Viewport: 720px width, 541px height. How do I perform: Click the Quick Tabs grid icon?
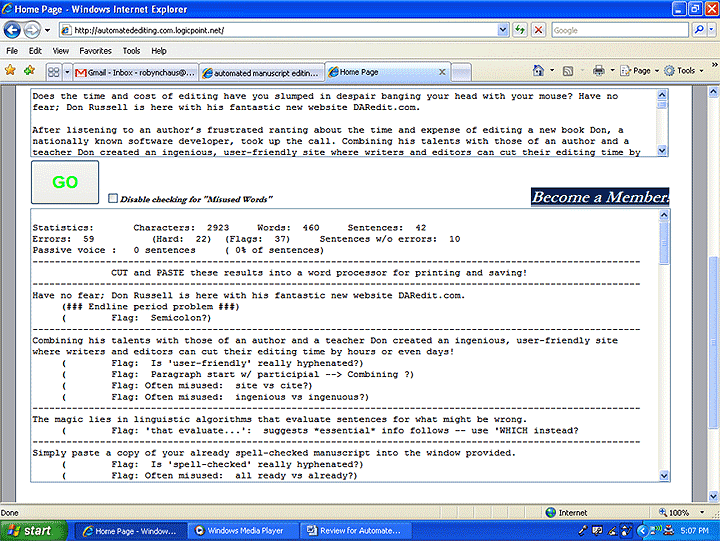(x=54, y=72)
